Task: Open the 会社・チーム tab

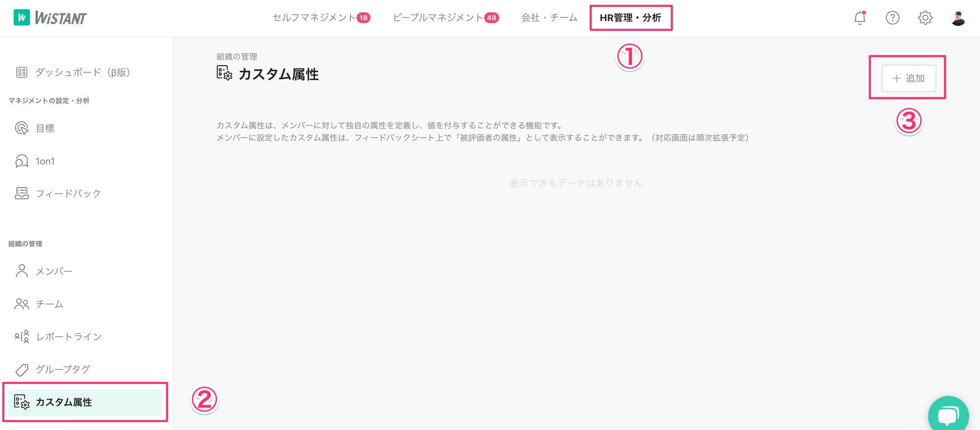Action: click(549, 18)
